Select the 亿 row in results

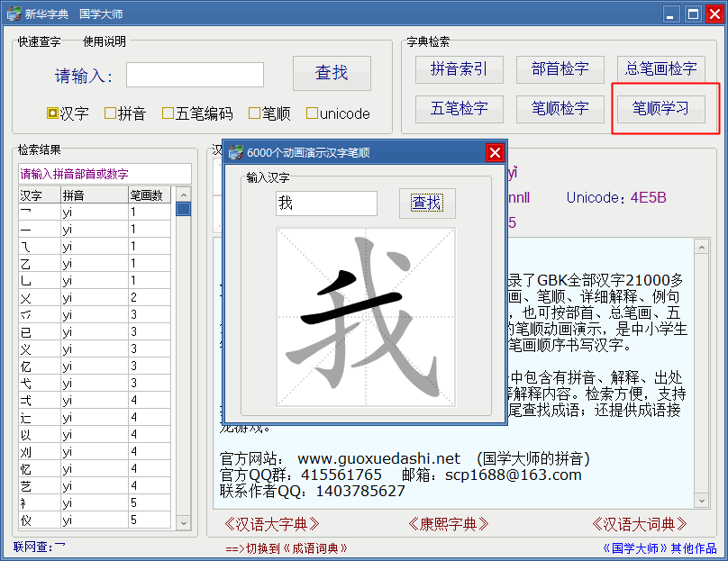click(x=95, y=366)
